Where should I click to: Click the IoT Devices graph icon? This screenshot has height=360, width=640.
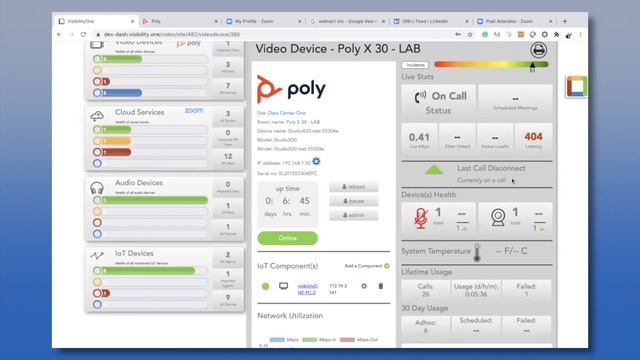97,256
